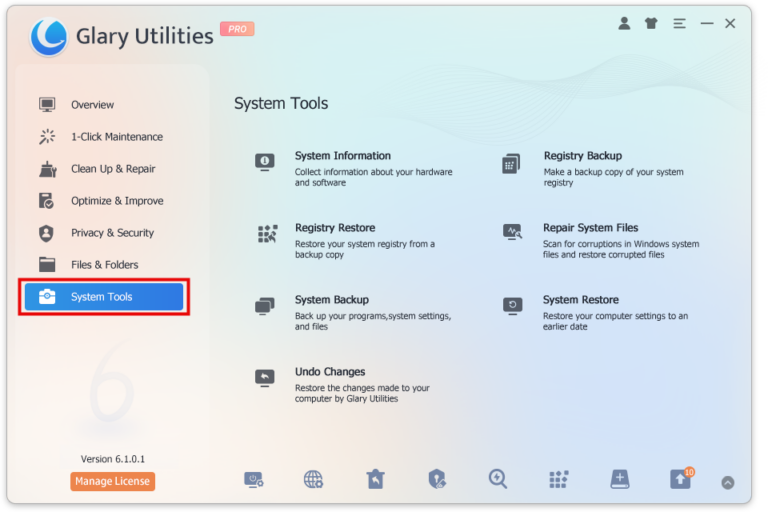Select Optimize & Improve in the sidebar
This screenshot has width=768, height=512.
[117, 201]
